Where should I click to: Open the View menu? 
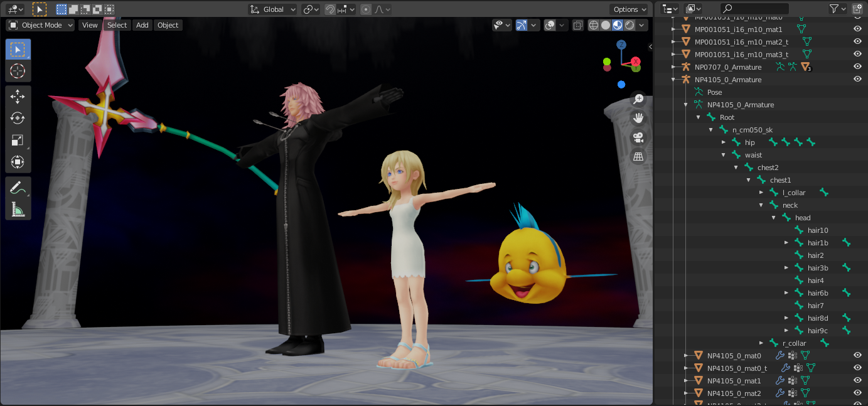click(90, 25)
